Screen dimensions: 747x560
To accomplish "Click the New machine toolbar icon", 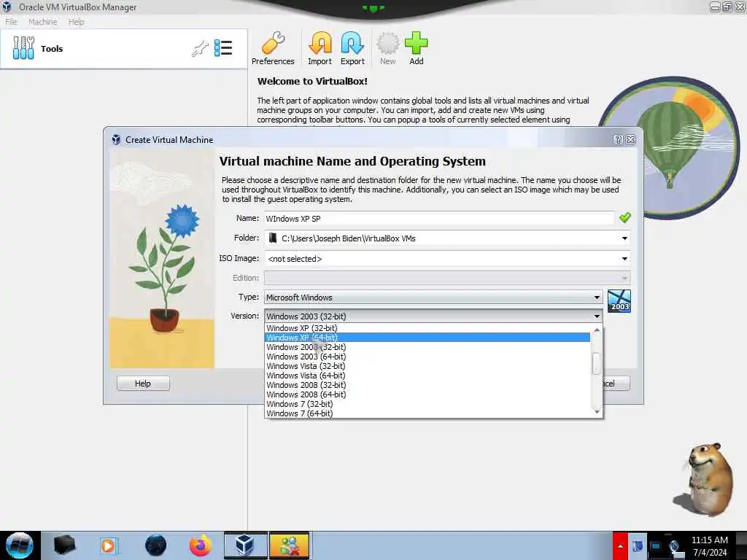I will 388,49.
